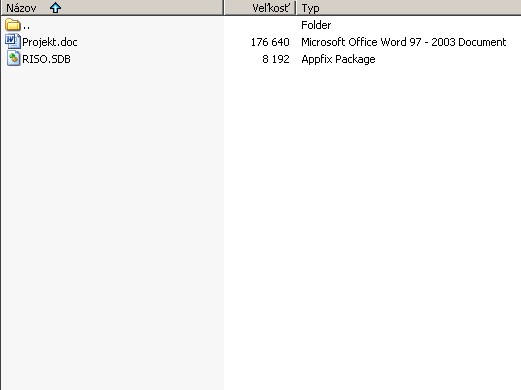Screen dimensions: 521x390
Task: Select the RISO.SDB file name
Action: pyautogui.click(x=46, y=59)
